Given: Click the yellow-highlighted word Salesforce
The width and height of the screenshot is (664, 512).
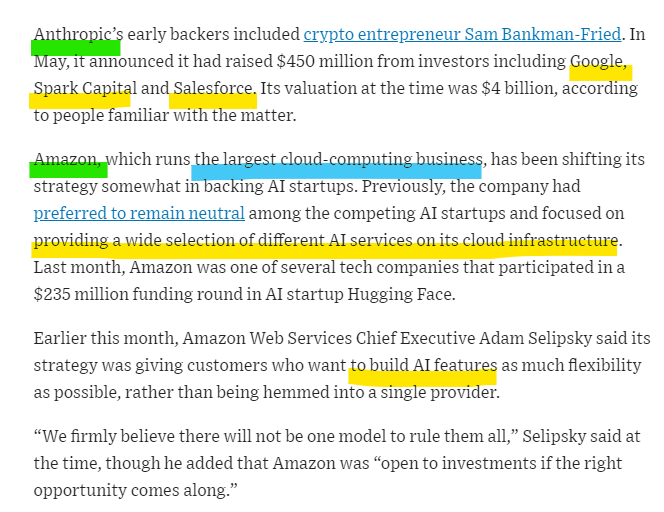Looking at the screenshot, I should coord(215,88).
